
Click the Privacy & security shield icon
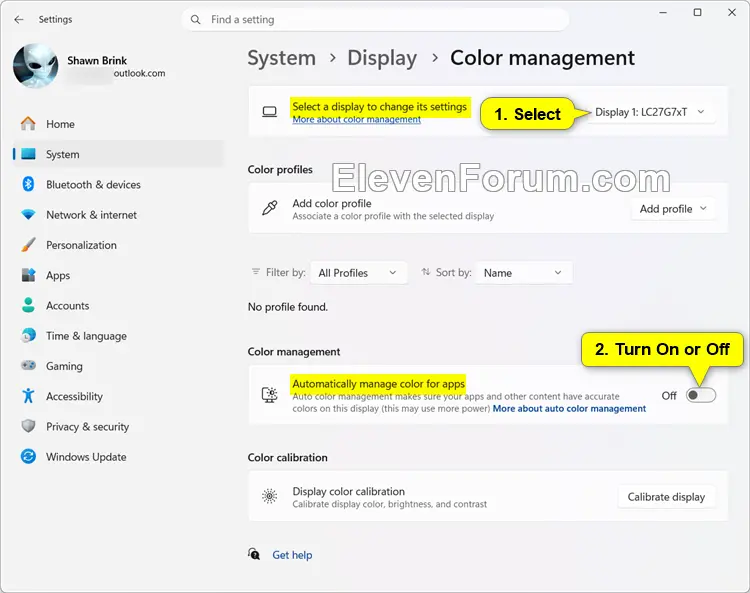tap(28, 426)
